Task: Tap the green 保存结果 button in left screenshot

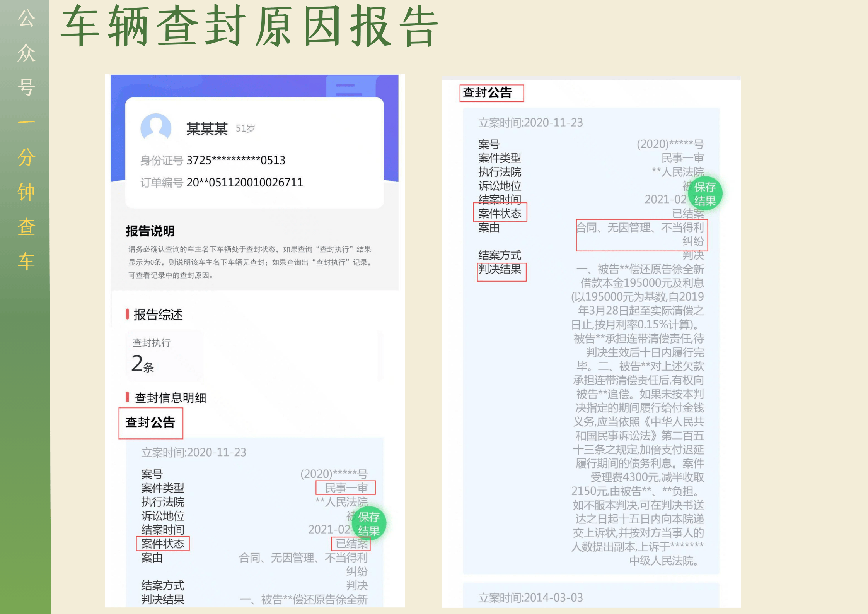Action: tap(369, 524)
